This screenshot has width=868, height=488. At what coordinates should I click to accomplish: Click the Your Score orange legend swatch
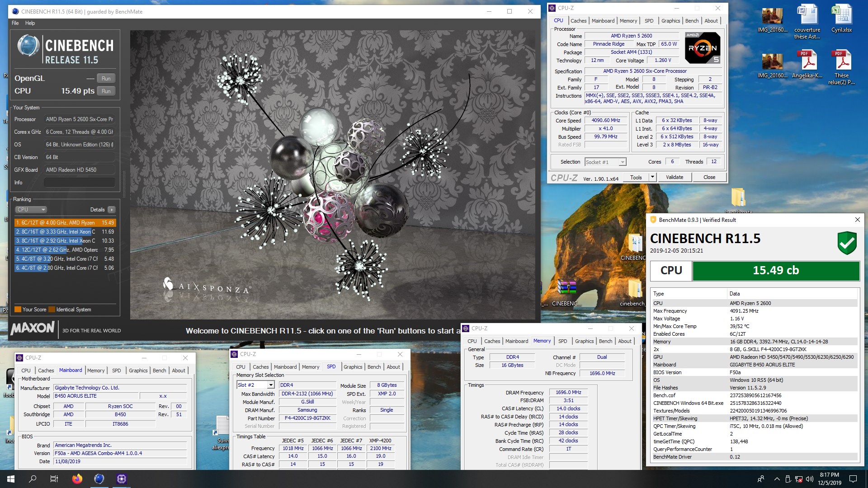tap(18, 310)
